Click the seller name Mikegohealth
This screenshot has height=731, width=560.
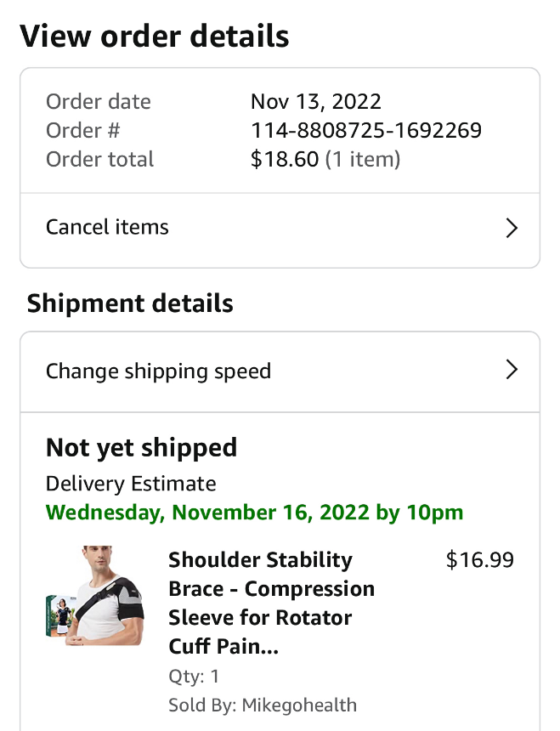coord(299,705)
